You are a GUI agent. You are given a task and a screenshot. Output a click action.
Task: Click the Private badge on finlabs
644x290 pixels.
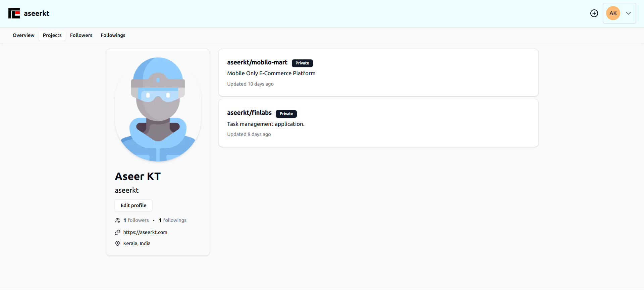tap(286, 114)
